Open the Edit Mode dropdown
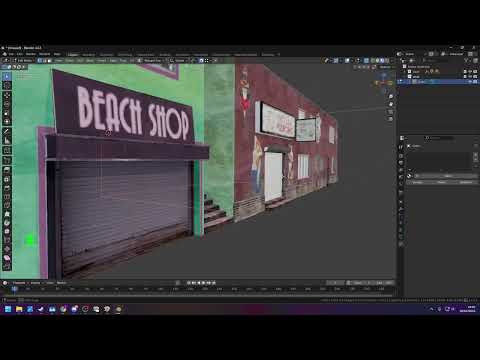The width and height of the screenshot is (480, 360). tap(23, 60)
